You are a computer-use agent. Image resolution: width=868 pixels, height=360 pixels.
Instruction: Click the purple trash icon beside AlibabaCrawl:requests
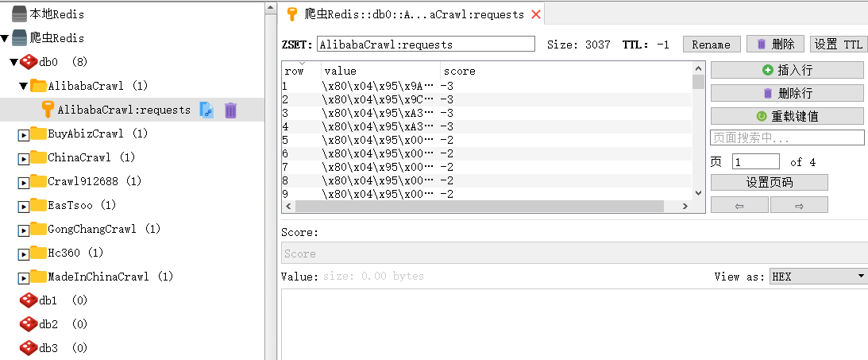coord(231,110)
